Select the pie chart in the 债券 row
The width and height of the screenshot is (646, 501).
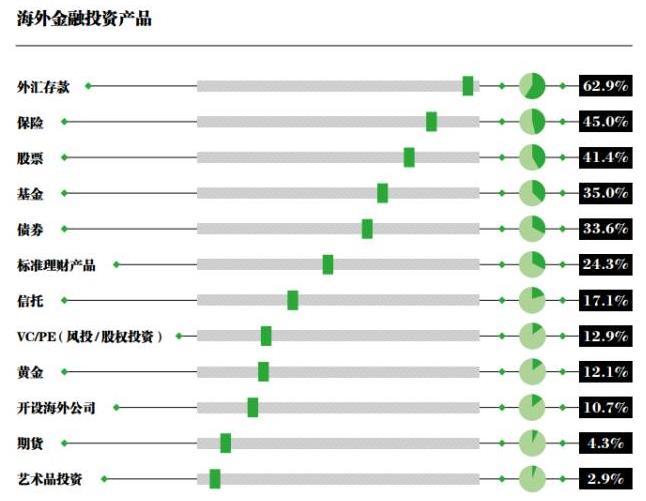point(532,229)
